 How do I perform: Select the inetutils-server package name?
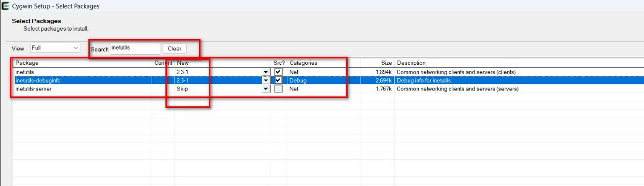click(x=34, y=89)
